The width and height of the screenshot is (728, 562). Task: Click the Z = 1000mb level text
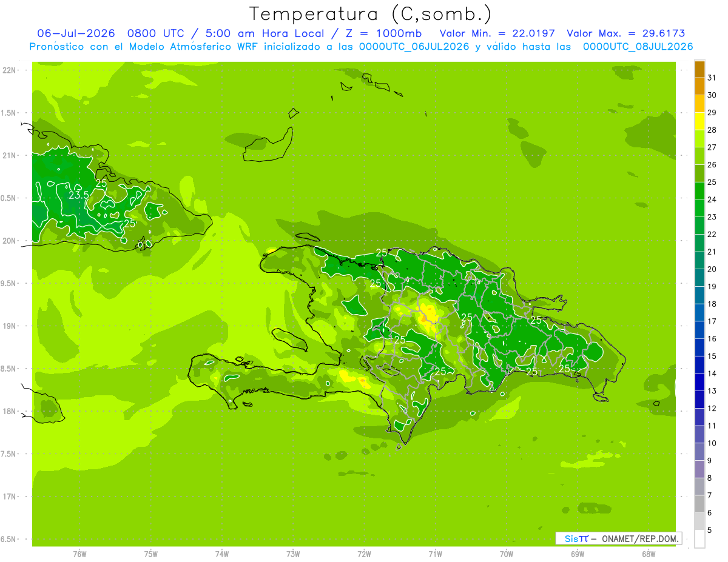click(379, 33)
